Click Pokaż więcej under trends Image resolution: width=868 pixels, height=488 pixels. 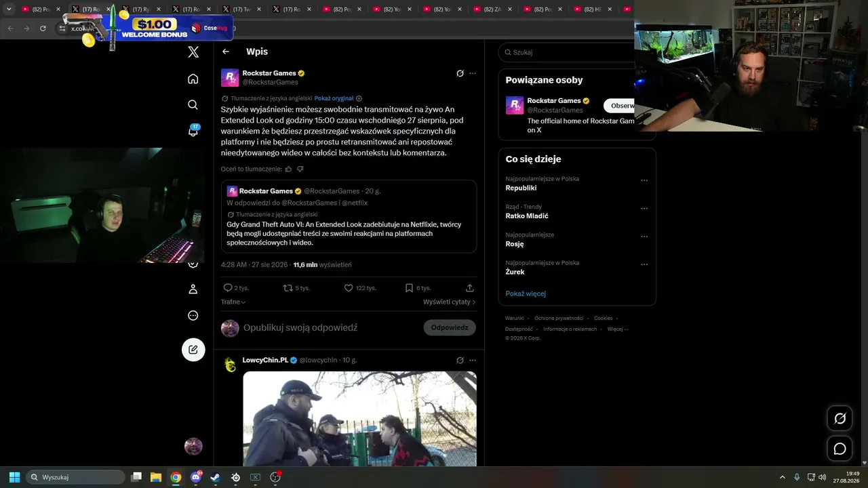(526, 293)
